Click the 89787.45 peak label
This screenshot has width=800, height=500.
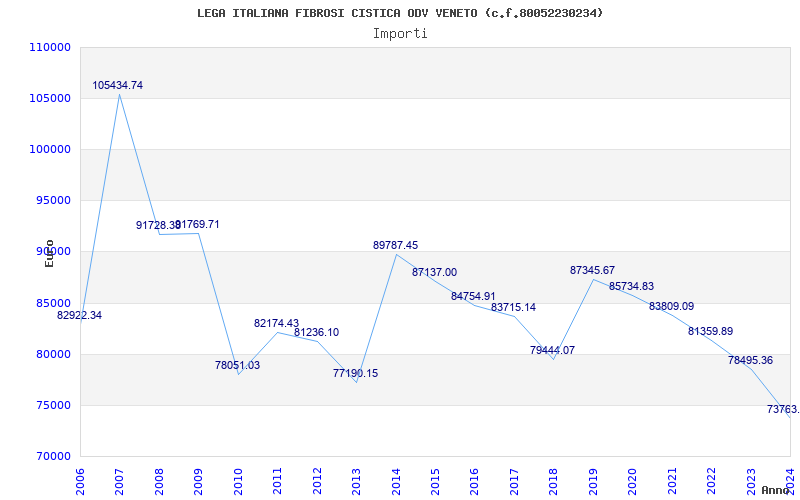click(395, 245)
